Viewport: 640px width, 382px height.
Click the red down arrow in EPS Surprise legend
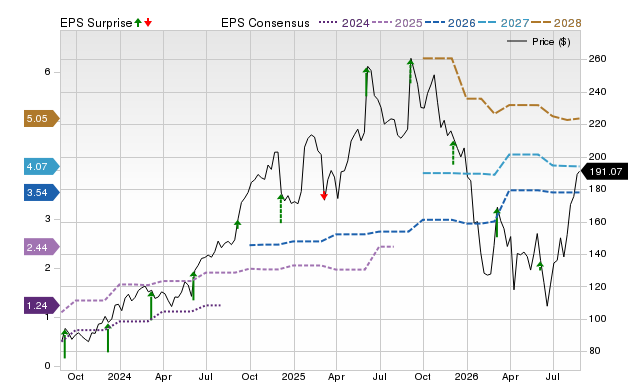pos(148,23)
